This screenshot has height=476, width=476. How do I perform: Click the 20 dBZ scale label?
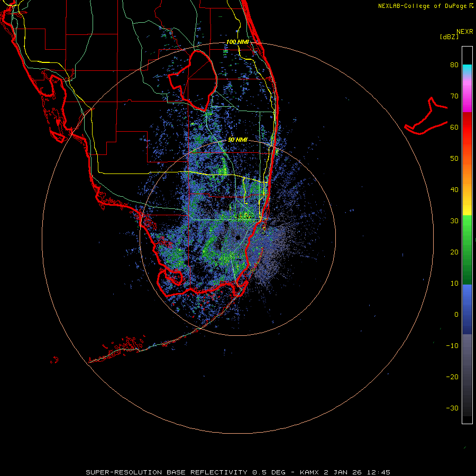(454, 252)
